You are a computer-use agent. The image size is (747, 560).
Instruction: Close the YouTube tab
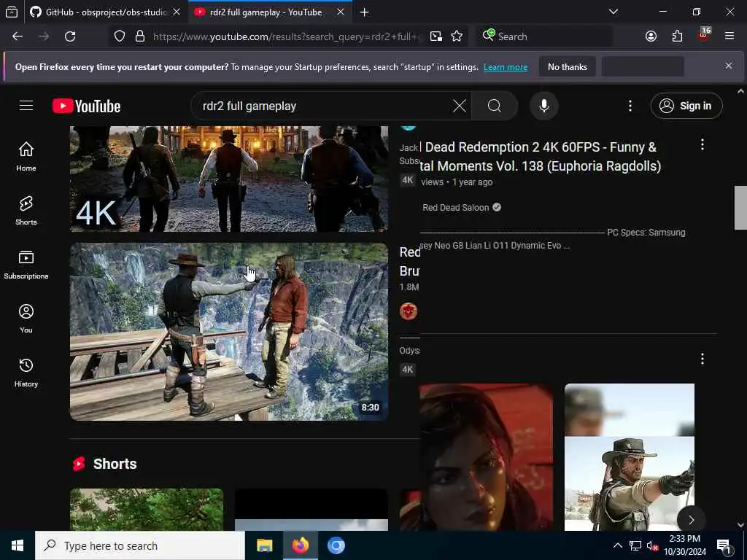tap(340, 12)
